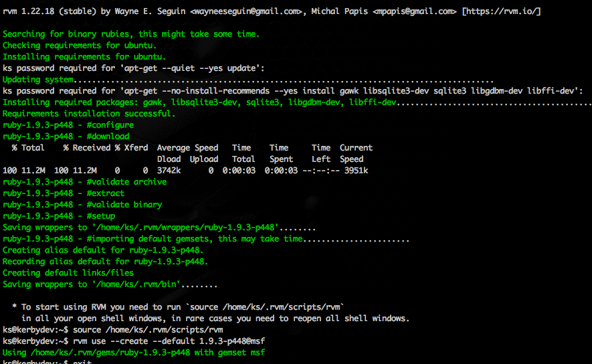The image size is (592, 364).
Task: Click 'Creating default links/files' line
Action: (68, 272)
